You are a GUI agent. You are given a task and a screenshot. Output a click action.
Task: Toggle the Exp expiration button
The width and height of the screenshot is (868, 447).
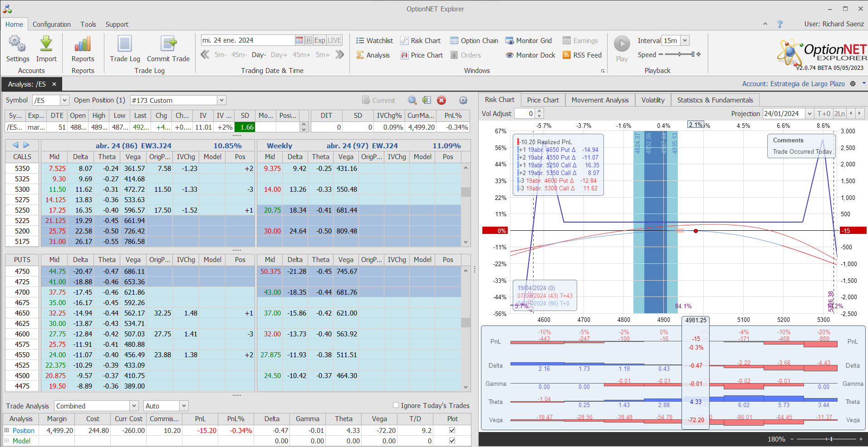tap(319, 40)
